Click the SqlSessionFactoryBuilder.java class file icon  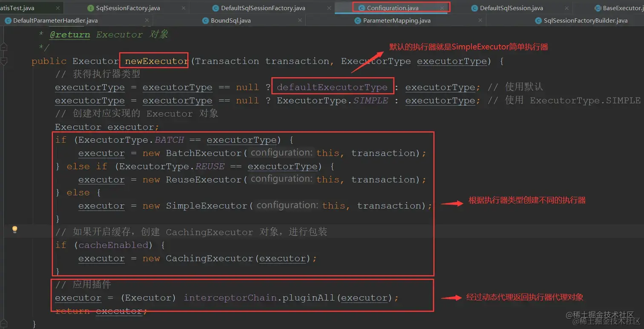click(x=538, y=20)
